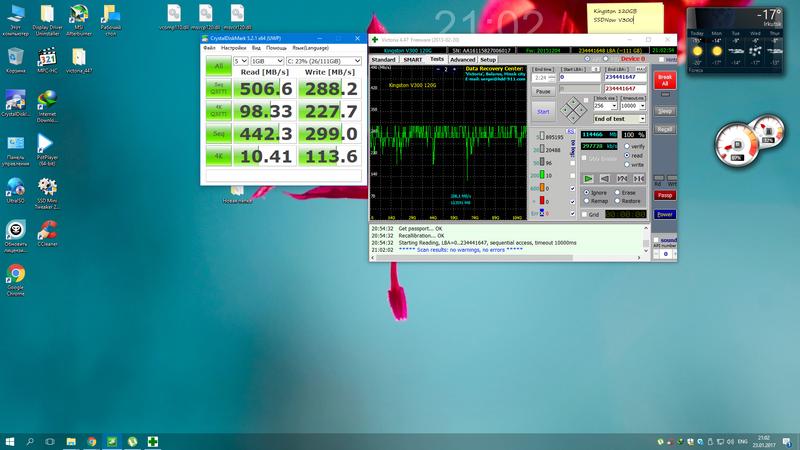
Task: Open the End of test dropdown
Action: 619,118
